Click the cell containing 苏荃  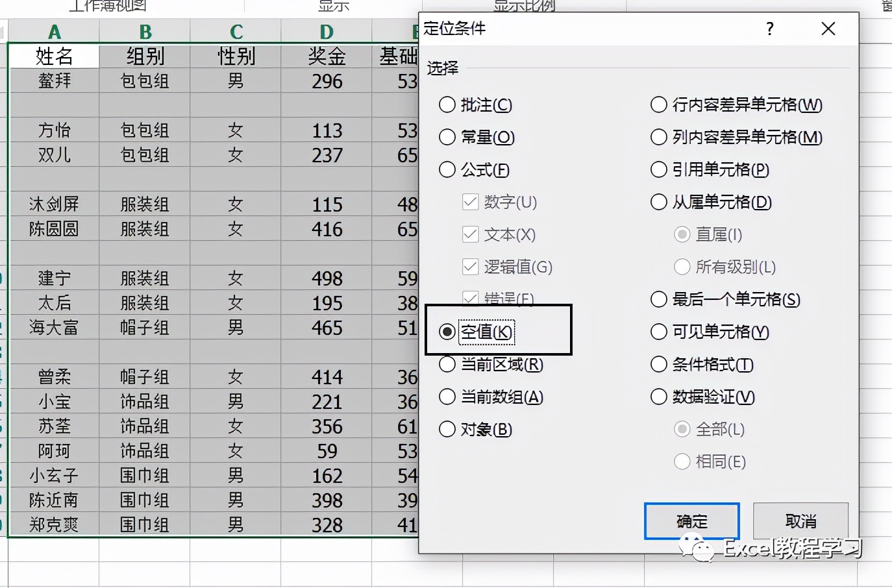pyautogui.click(x=54, y=426)
